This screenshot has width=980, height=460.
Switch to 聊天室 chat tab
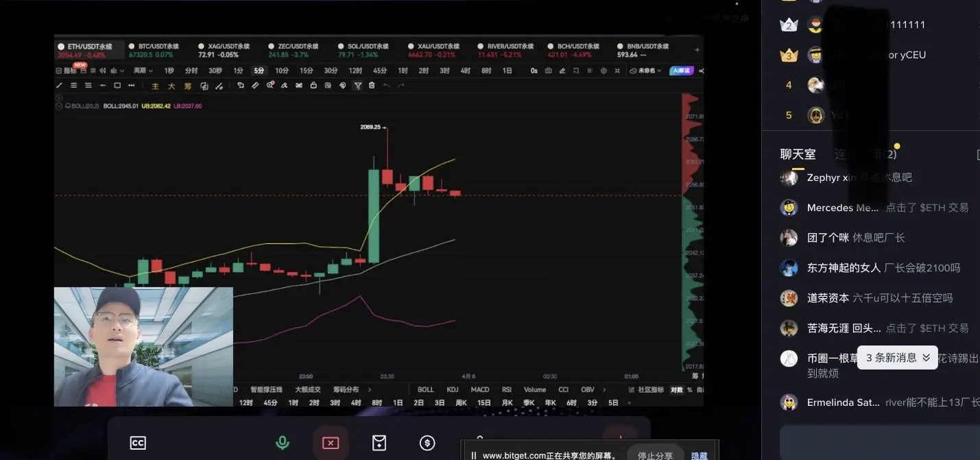click(798, 154)
